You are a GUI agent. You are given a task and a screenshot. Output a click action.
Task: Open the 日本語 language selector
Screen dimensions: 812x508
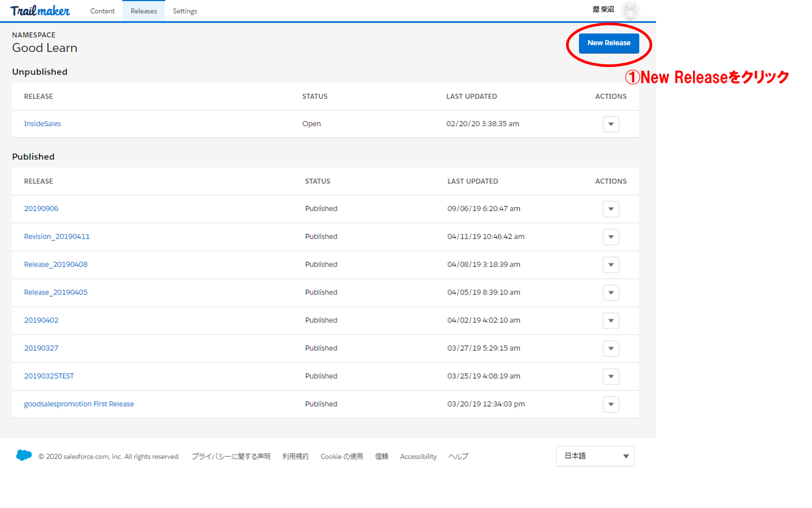pyautogui.click(x=595, y=456)
